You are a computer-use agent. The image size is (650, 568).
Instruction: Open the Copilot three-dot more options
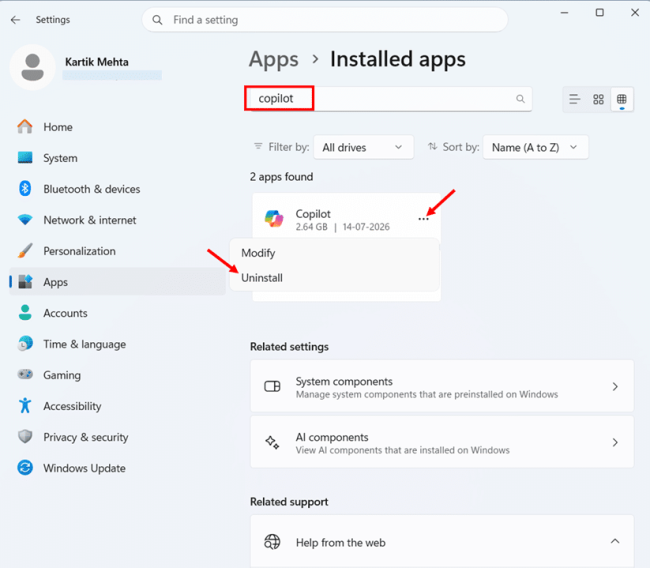pos(423,219)
